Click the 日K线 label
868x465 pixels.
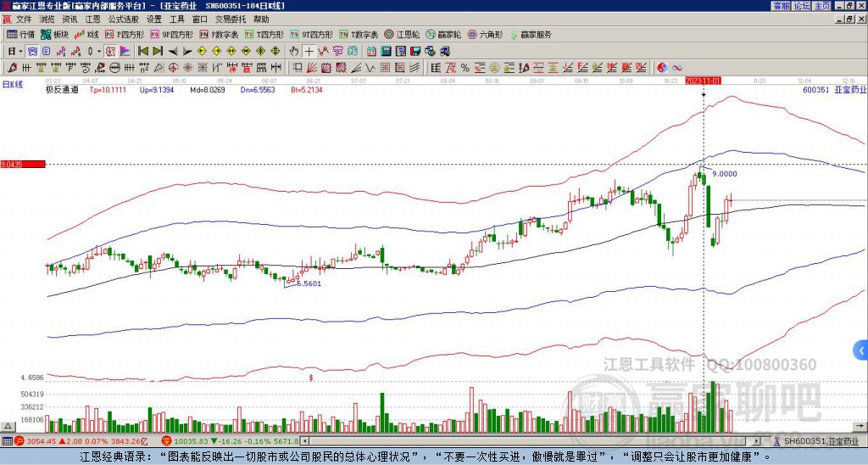13,85
